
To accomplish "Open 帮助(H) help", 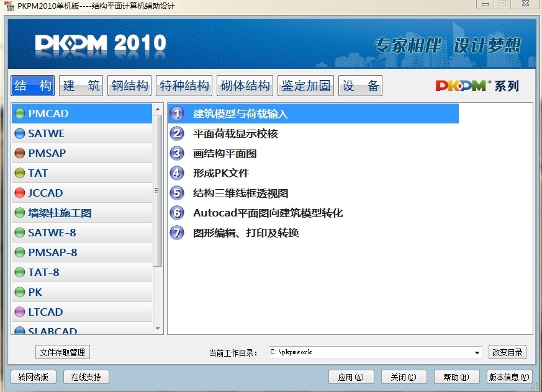I will point(456,377).
